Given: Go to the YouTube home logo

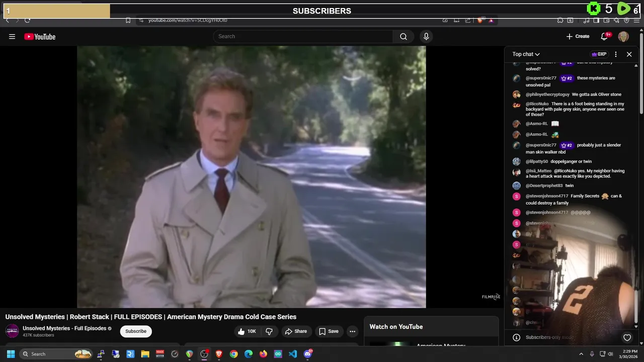Looking at the screenshot, I should (40, 36).
